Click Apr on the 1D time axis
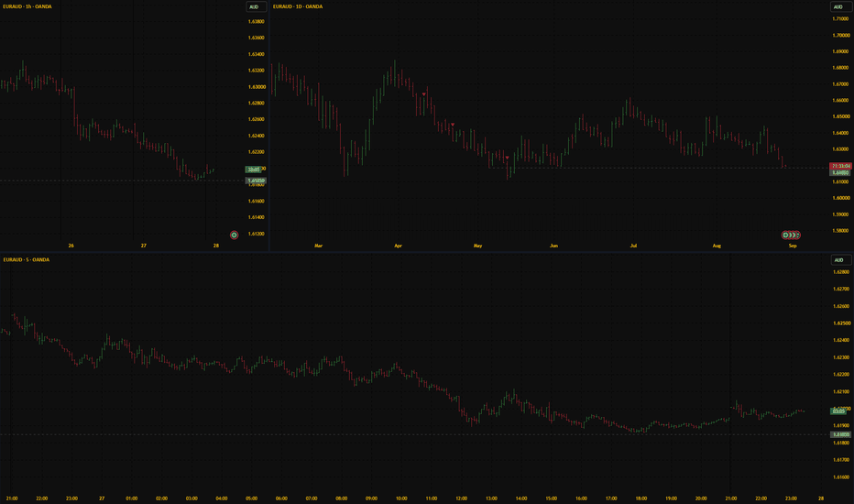The width and height of the screenshot is (854, 504). click(x=398, y=246)
